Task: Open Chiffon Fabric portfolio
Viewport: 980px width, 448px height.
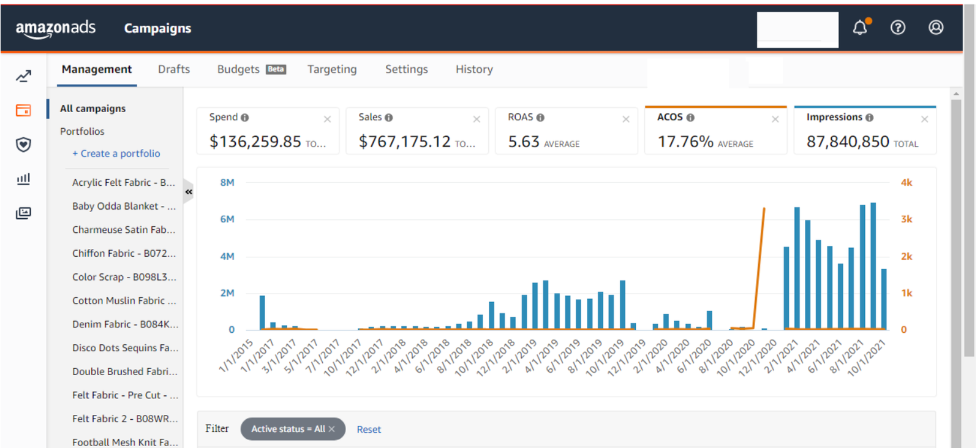Action: (124, 254)
